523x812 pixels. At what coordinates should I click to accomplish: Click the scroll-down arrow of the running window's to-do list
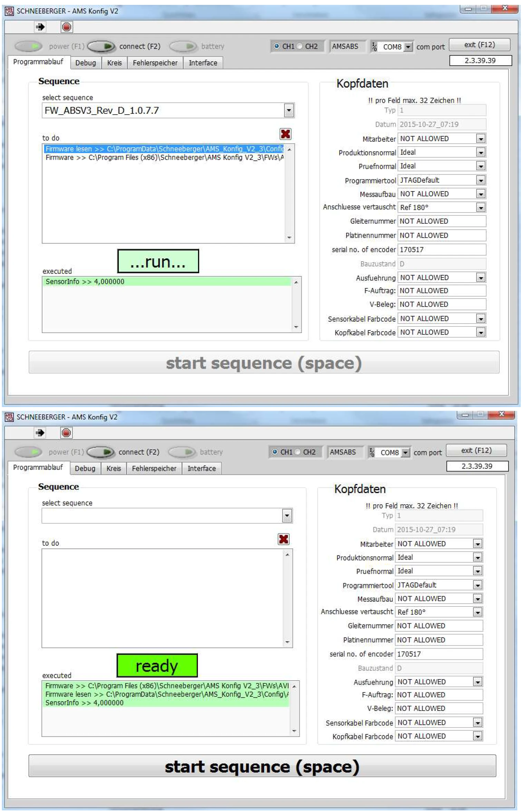(289, 238)
